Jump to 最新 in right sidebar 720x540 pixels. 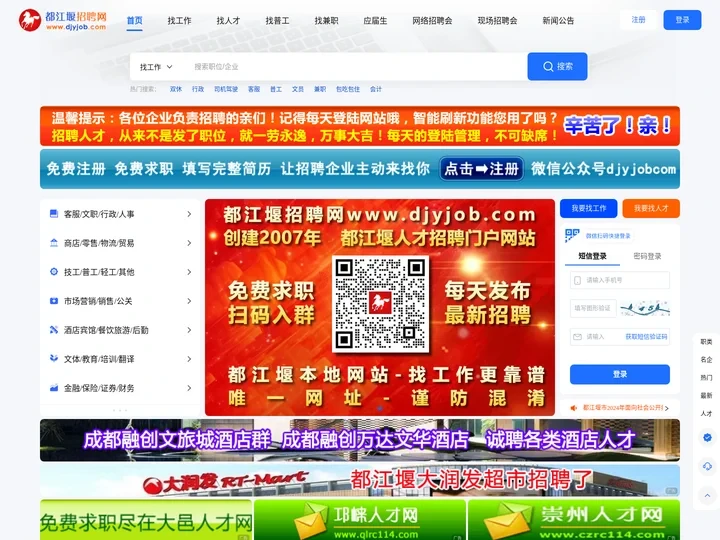[706, 395]
